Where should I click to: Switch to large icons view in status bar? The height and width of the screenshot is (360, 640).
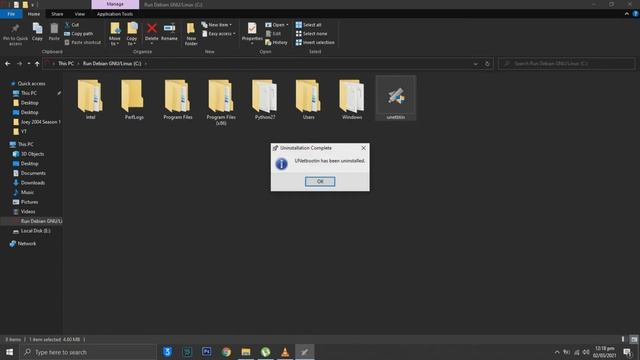click(x=633, y=339)
